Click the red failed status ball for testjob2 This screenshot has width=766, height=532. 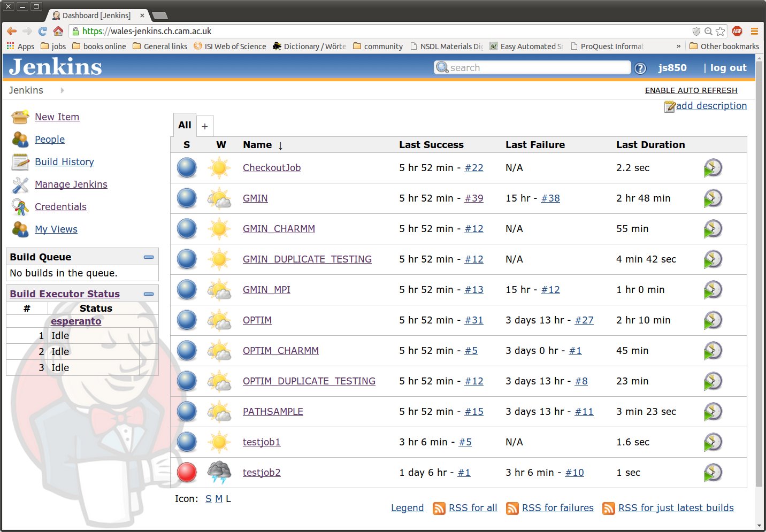[187, 473]
